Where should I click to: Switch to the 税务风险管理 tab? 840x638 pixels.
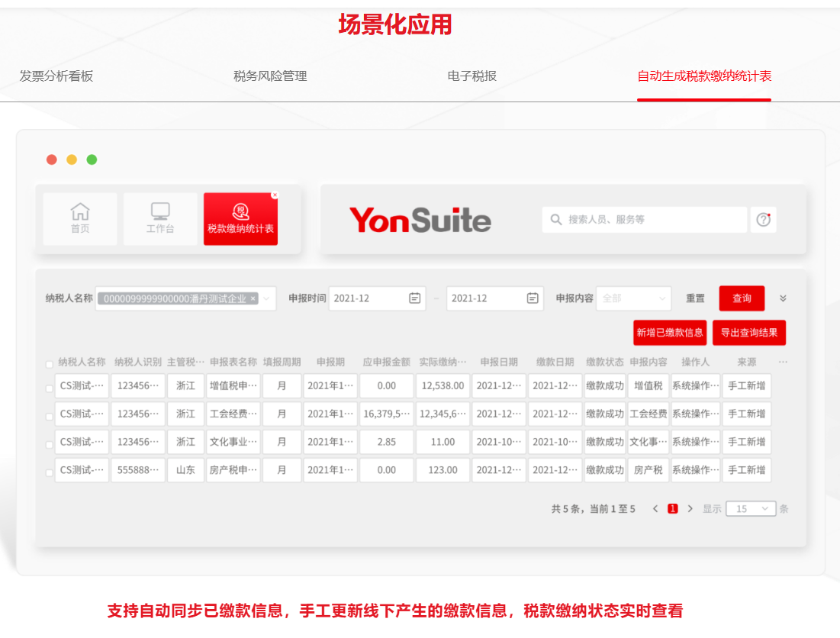tap(270, 76)
